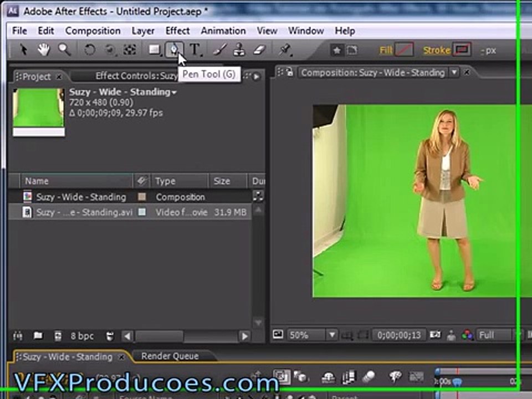Click the avi item's teal label swatch

tap(142, 212)
